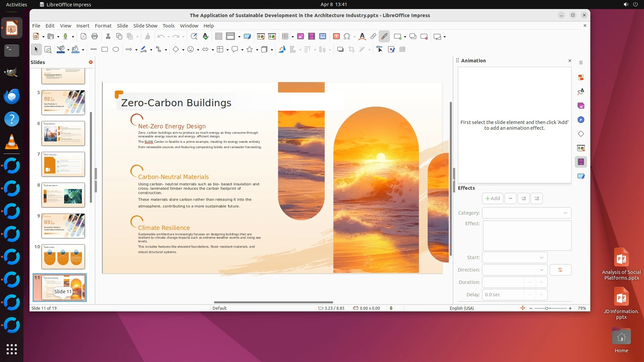Open the Category dropdown
Viewport: 644px width, 362px height.
(527, 213)
